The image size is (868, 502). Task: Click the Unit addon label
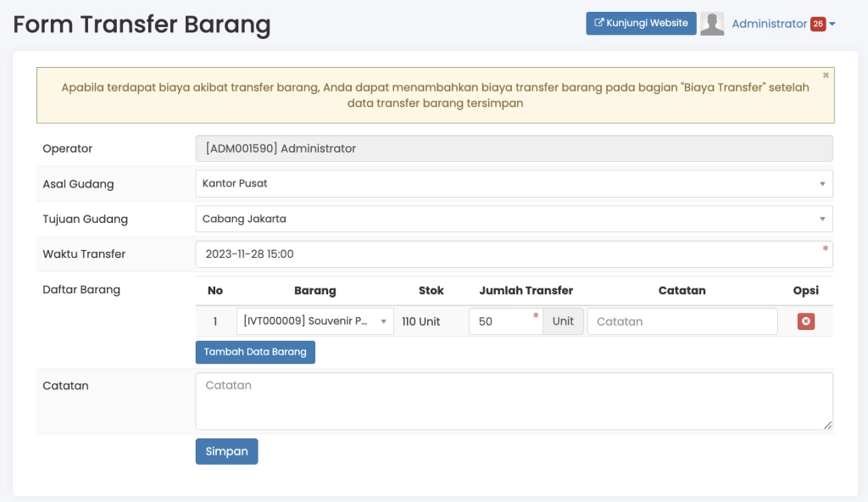click(x=563, y=321)
